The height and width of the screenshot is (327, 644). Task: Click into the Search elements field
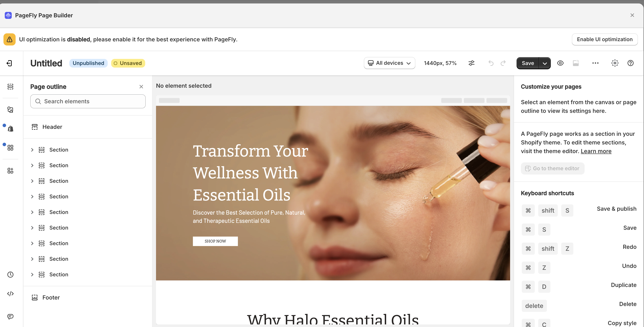tap(88, 101)
